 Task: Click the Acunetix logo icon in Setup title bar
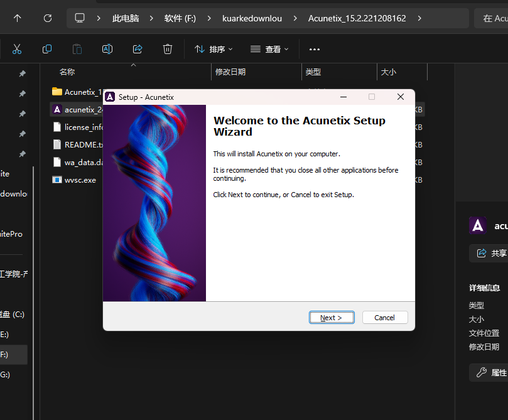click(x=110, y=97)
